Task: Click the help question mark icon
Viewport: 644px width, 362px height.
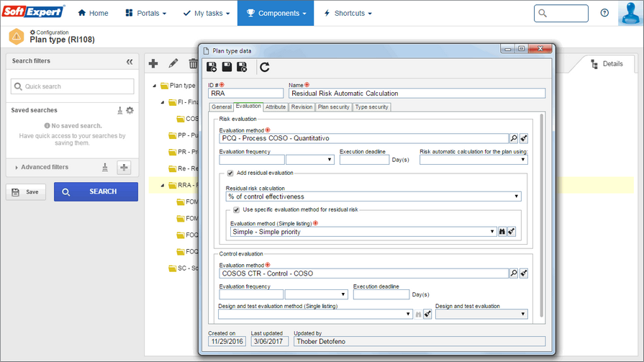Action: [x=604, y=13]
